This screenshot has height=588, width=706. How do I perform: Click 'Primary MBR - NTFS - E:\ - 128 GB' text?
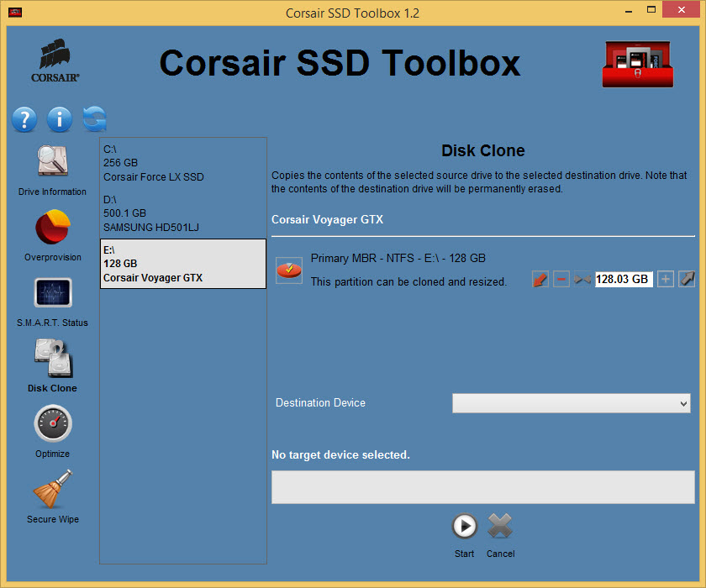click(398, 258)
